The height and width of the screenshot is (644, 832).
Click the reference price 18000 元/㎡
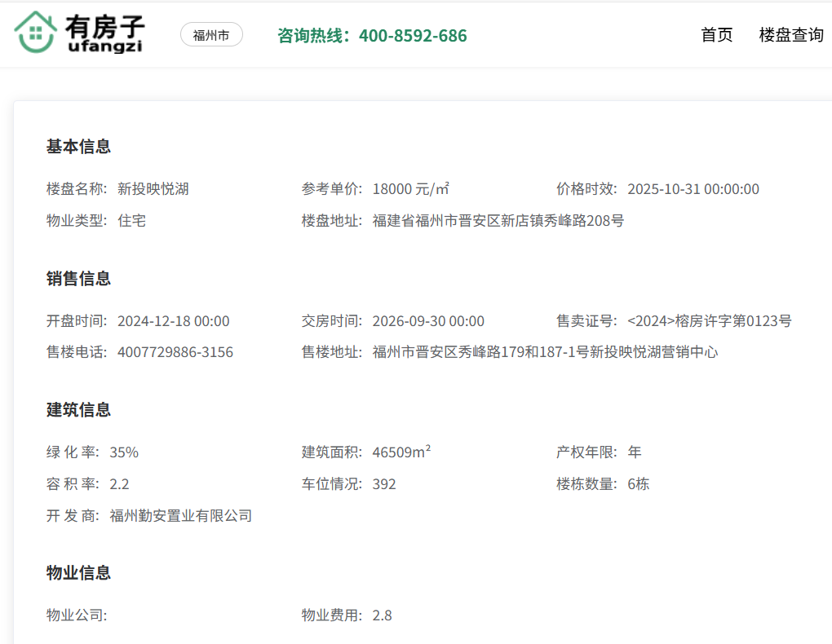pyautogui.click(x=411, y=189)
